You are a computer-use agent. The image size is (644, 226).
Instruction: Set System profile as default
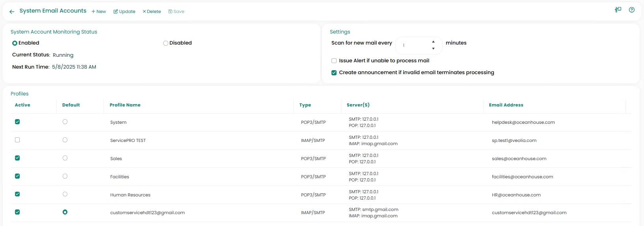(65, 122)
